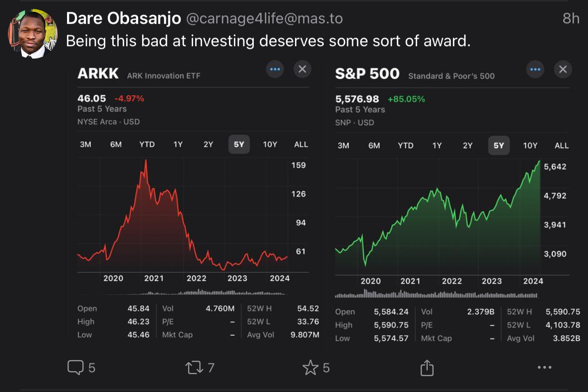Click the 8h post timestamp
Image resolution: width=588 pixels, height=392 pixels.
click(571, 18)
